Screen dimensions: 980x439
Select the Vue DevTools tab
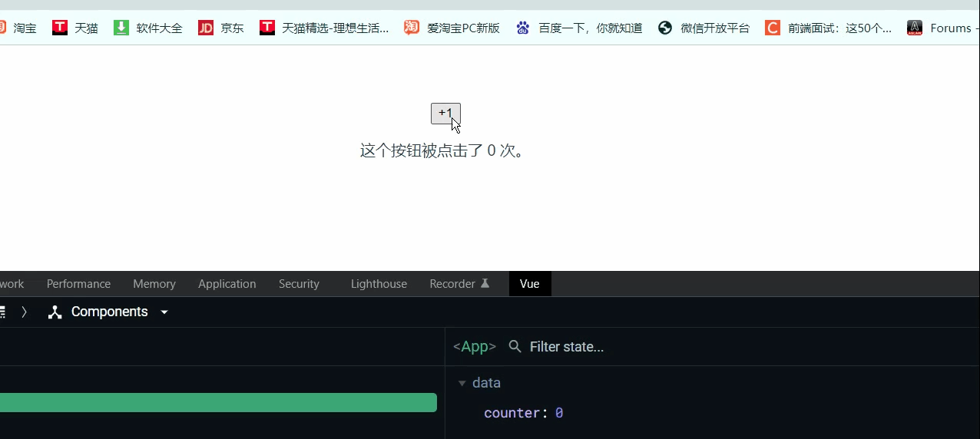(x=530, y=284)
